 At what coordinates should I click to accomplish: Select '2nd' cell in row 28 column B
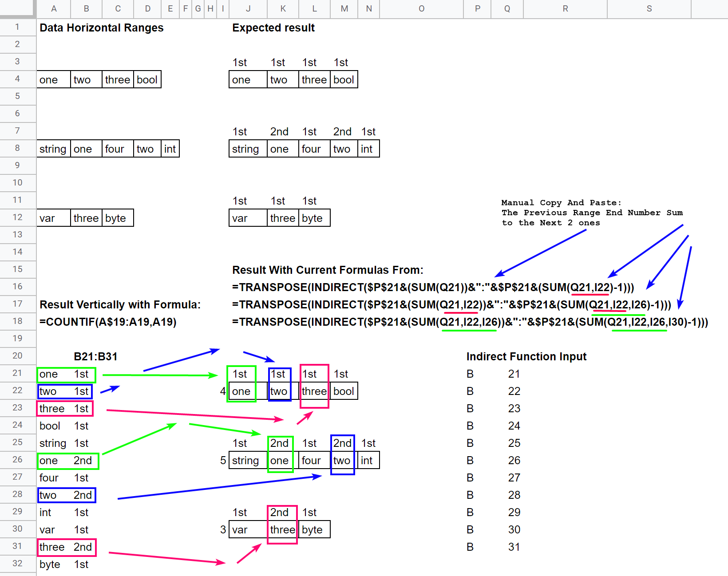[x=86, y=495]
